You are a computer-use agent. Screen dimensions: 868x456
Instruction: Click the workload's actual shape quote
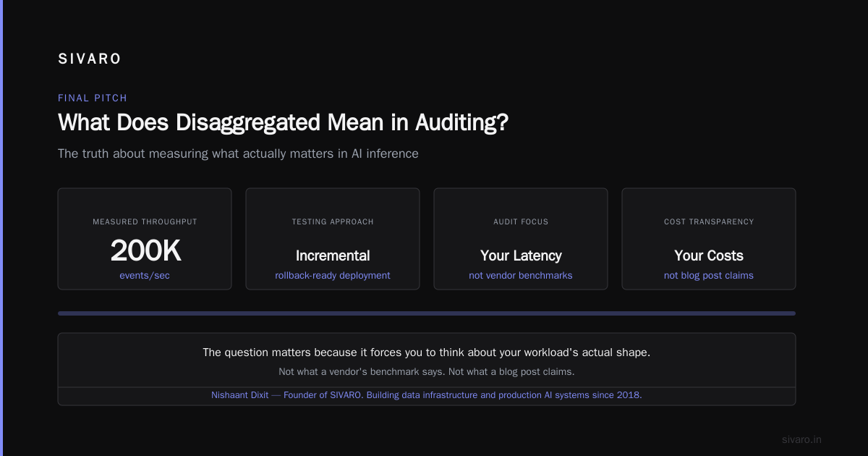coord(427,352)
